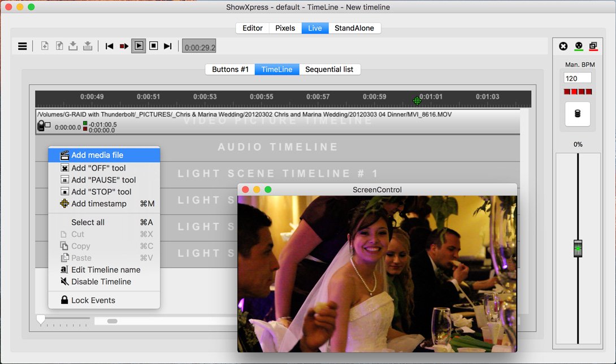616x364 pixels.
Task: Select Add "PAUSE" tool menu entry
Action: pos(103,180)
